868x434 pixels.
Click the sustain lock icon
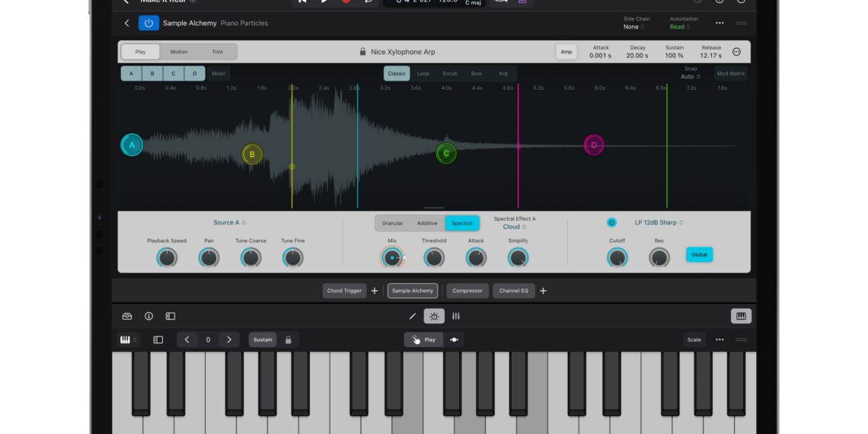click(x=288, y=340)
